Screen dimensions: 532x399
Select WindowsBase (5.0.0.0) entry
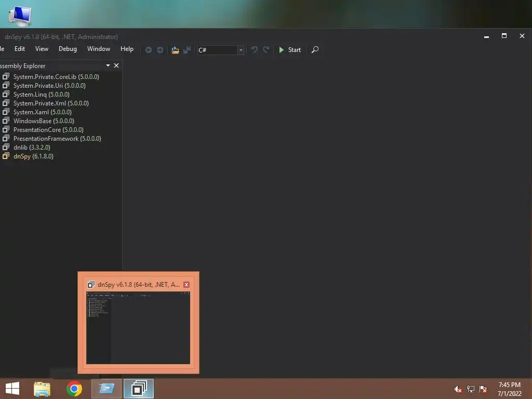click(44, 121)
